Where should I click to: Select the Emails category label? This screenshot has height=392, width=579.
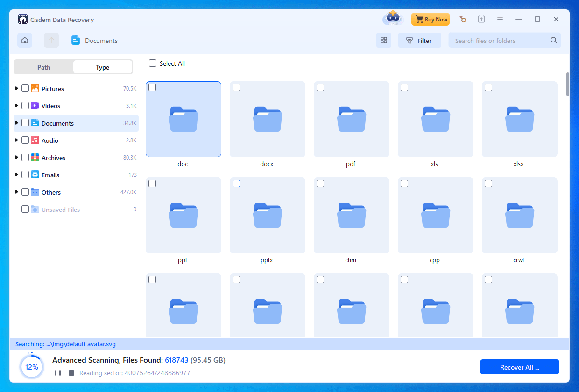tap(50, 175)
